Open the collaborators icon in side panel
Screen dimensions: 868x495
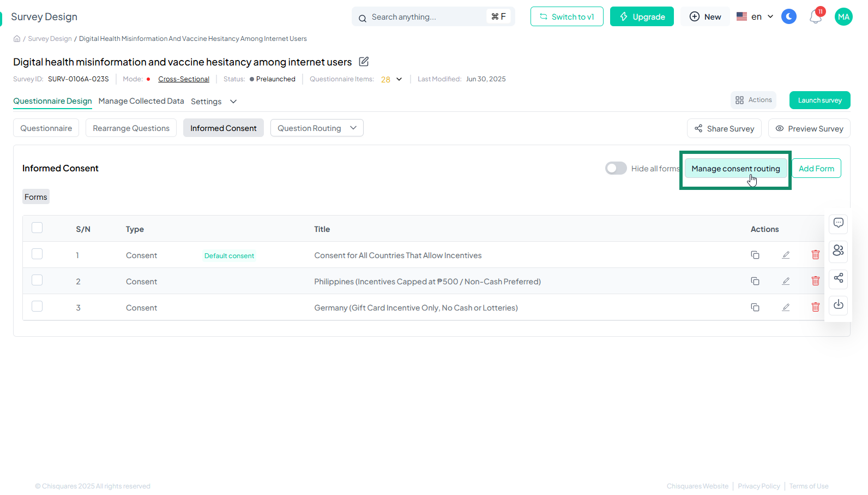pyautogui.click(x=838, y=250)
